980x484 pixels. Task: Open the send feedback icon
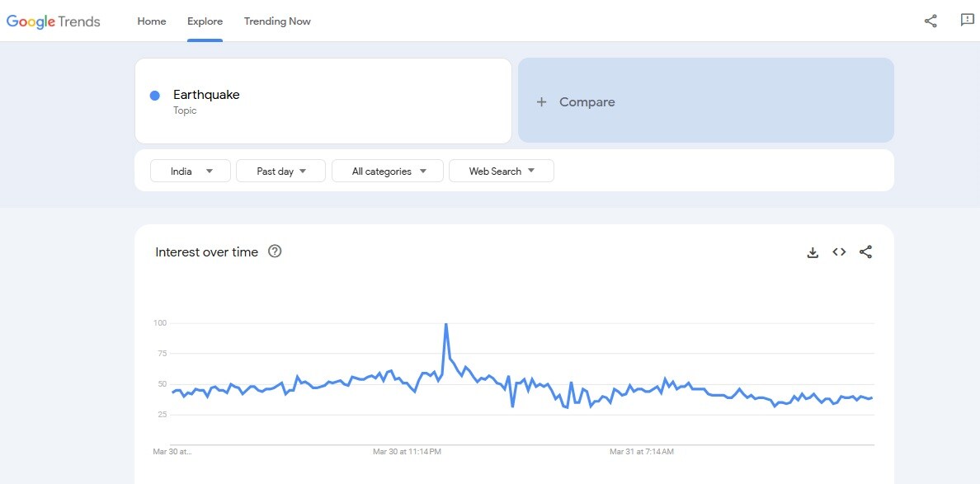pyautogui.click(x=968, y=21)
